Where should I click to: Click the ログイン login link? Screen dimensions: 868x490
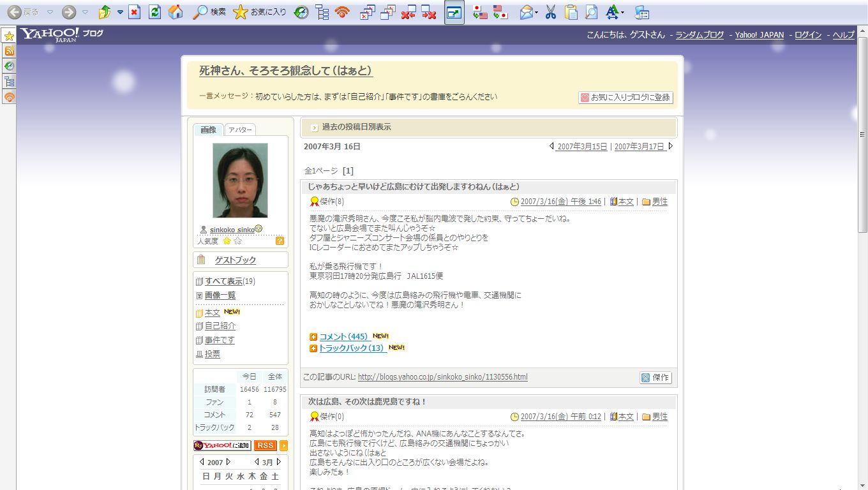pyautogui.click(x=808, y=35)
